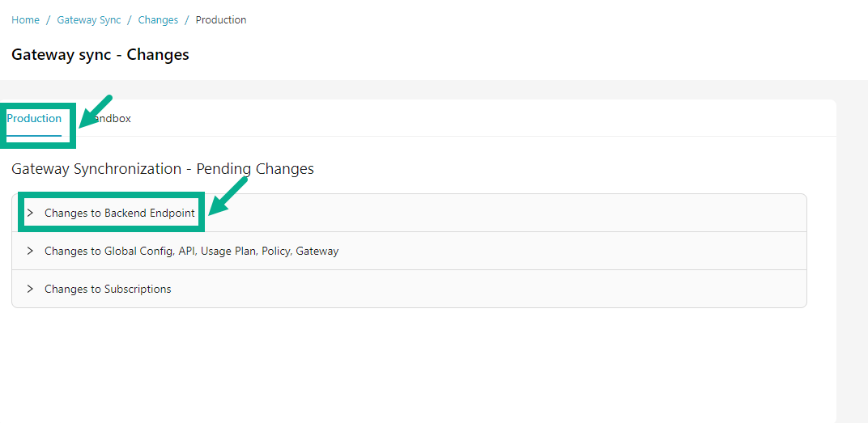Image resolution: width=868 pixels, height=423 pixels.
Task: Expand chevron beside Changes to Subscriptions
Action: click(x=30, y=290)
